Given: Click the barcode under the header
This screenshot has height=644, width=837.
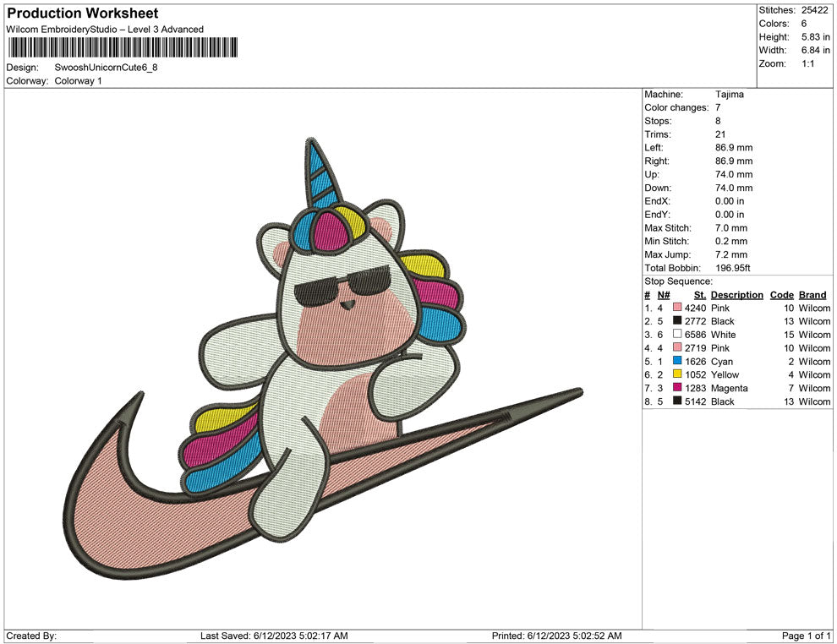Looking at the screenshot, I should 123,47.
